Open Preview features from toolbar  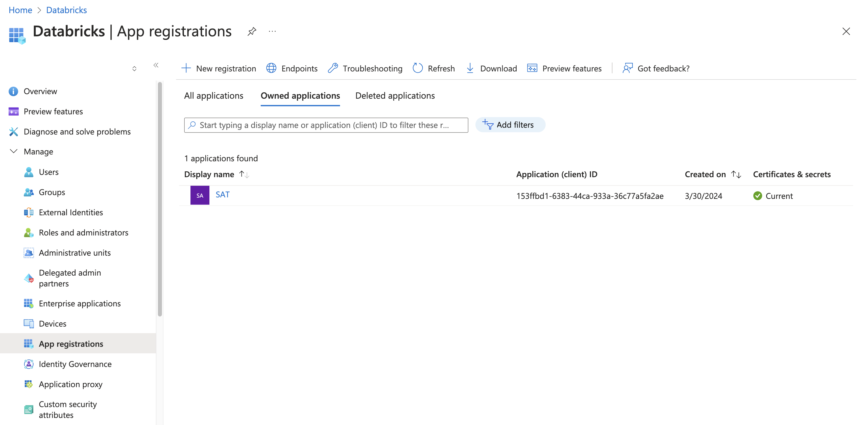564,69
